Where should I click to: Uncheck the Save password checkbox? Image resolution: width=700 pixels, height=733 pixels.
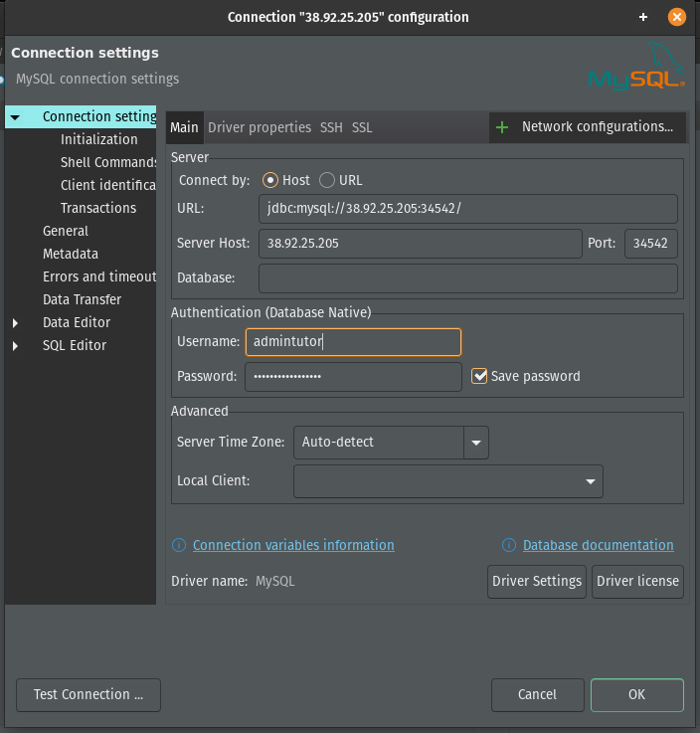pyautogui.click(x=479, y=376)
